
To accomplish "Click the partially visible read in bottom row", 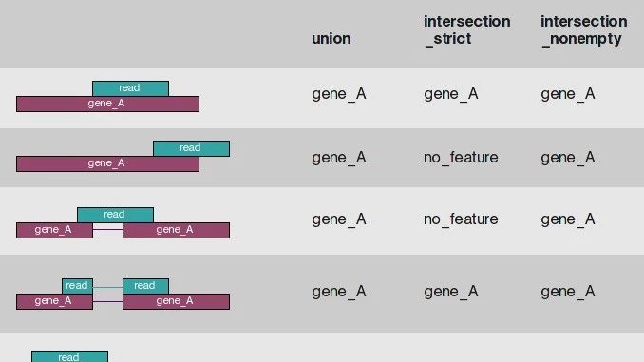I will [x=70, y=356].
